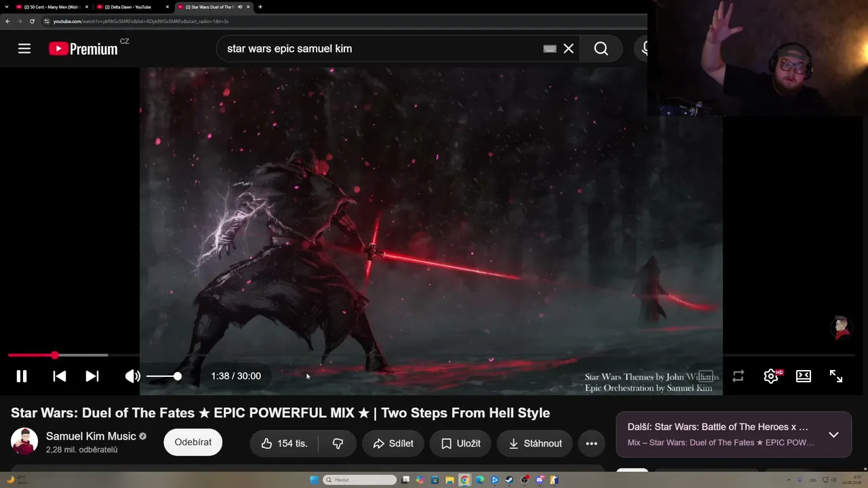This screenshot has width=868, height=488.
Task: Switch to theater mode view
Action: pyautogui.click(x=804, y=376)
